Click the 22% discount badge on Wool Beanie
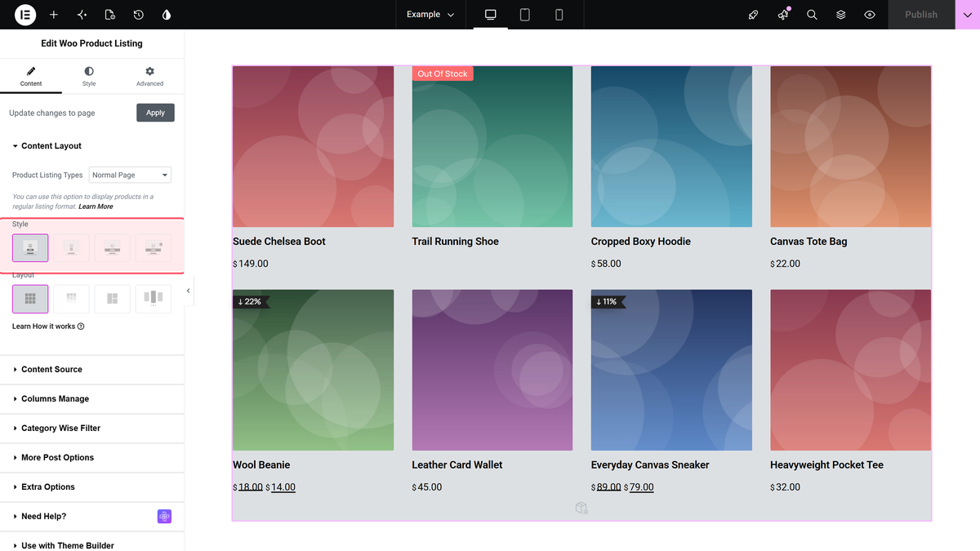 coord(251,301)
